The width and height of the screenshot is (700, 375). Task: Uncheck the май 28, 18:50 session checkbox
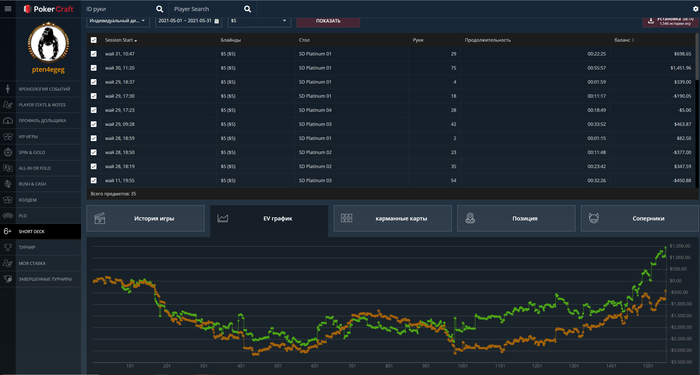94,152
